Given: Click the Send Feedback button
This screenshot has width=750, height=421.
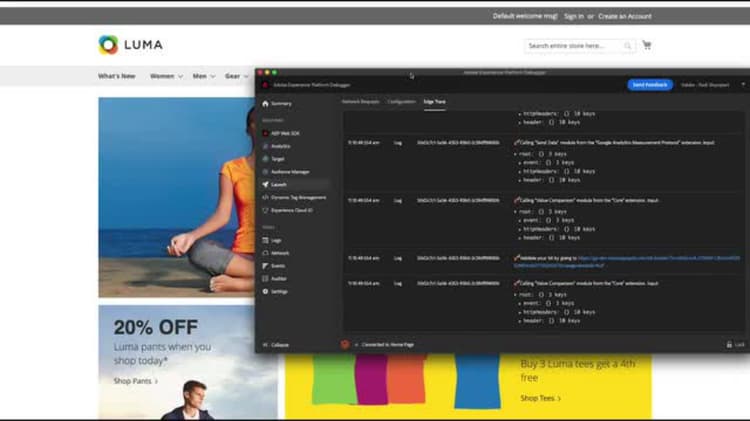Looking at the screenshot, I should 650,85.
